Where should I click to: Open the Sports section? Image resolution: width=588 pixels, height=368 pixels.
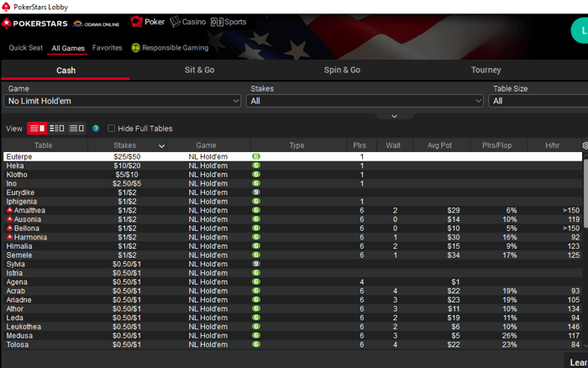tap(228, 22)
